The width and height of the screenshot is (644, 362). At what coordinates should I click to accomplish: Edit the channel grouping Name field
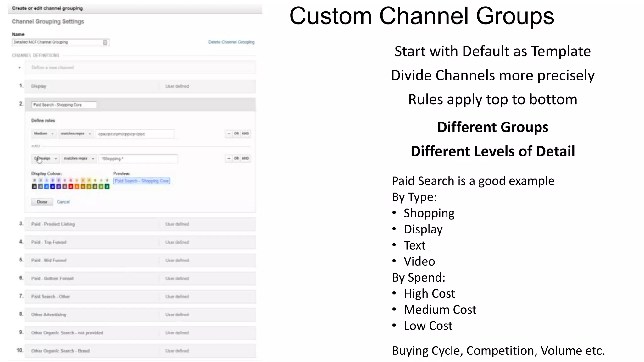coord(61,42)
